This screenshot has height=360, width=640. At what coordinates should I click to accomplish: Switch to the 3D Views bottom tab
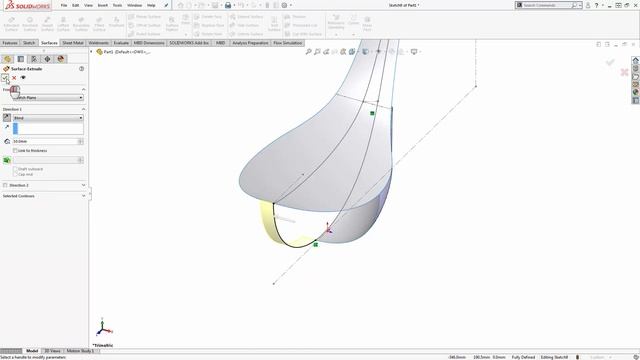(x=52, y=351)
